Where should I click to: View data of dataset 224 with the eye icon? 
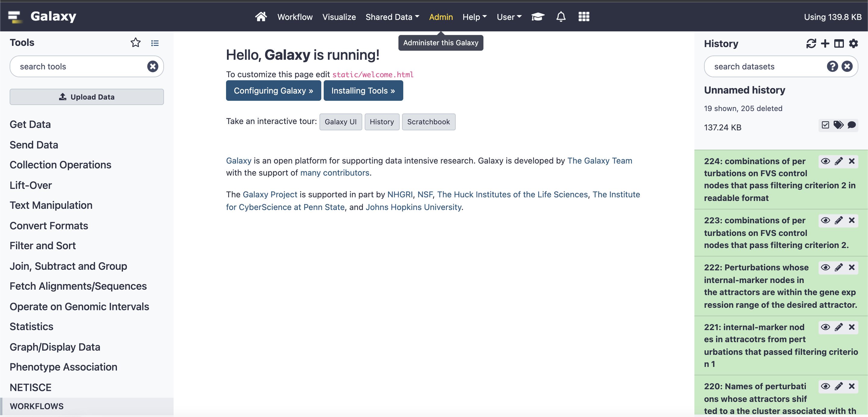(x=825, y=161)
